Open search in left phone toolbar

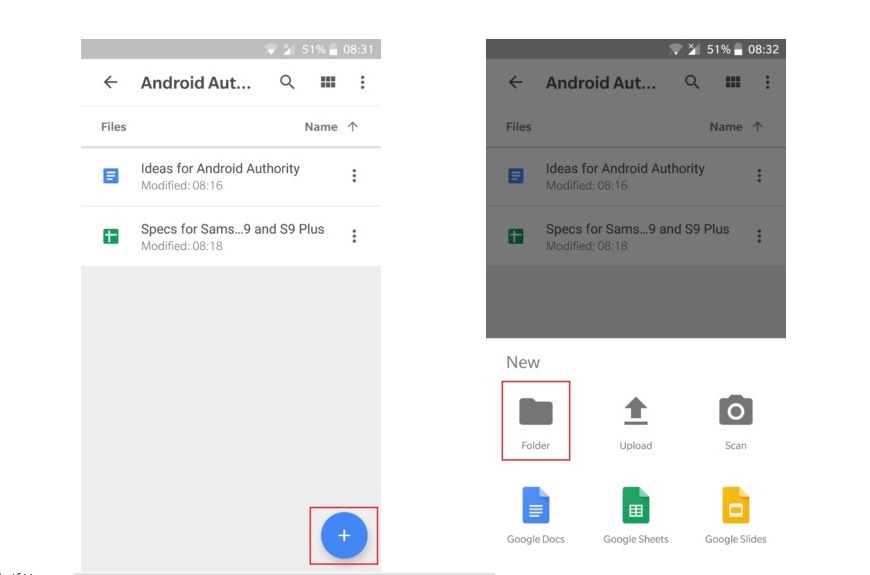tap(287, 82)
